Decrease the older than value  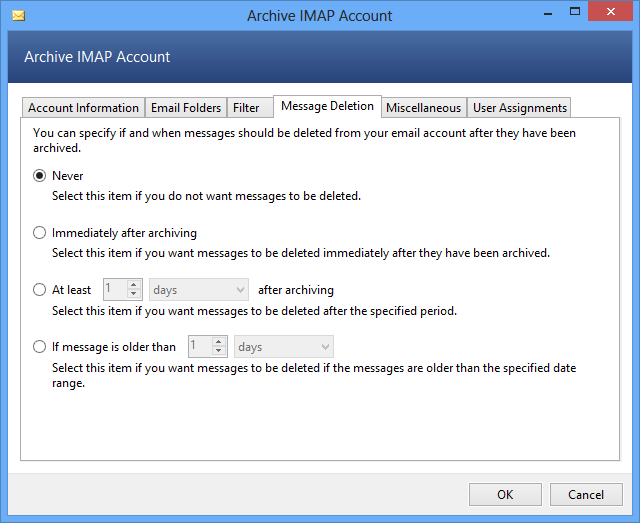pos(220,352)
